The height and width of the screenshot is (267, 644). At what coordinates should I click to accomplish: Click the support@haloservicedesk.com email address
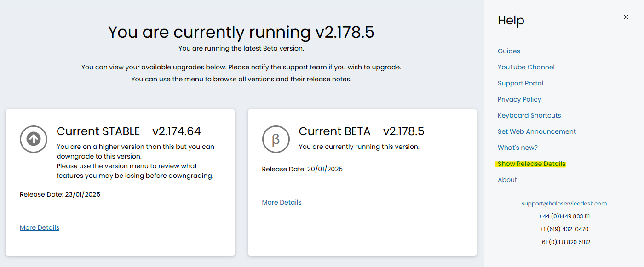(564, 203)
